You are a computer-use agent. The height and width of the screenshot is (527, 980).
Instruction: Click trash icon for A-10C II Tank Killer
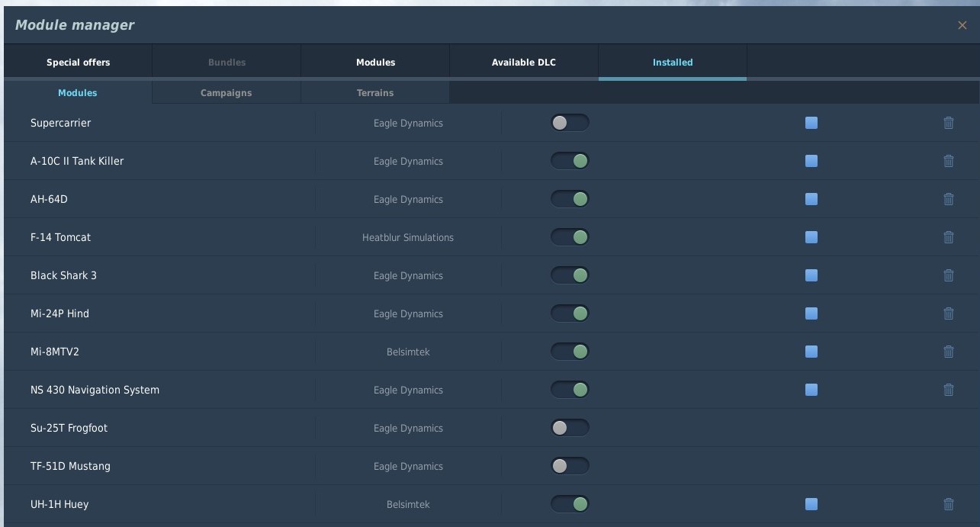tap(949, 161)
